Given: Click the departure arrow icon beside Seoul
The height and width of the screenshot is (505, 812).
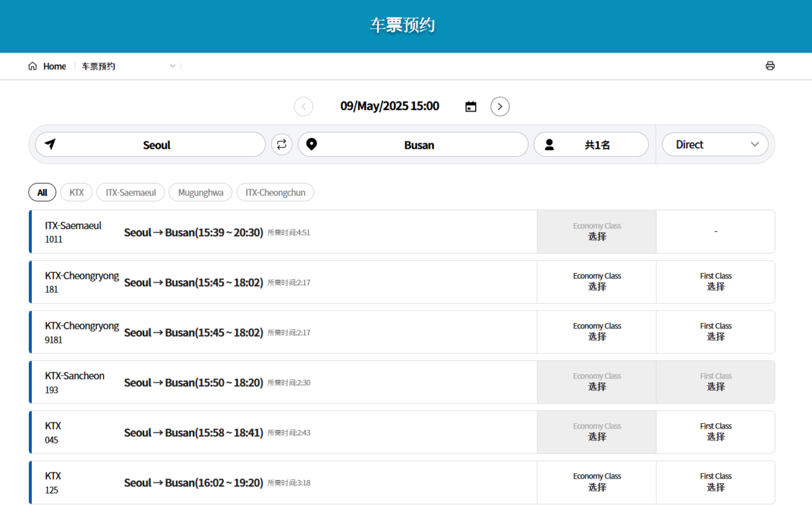Looking at the screenshot, I should [50, 145].
